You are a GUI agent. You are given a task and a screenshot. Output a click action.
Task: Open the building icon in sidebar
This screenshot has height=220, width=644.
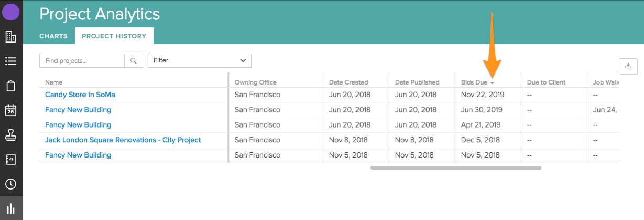pyautogui.click(x=11, y=37)
